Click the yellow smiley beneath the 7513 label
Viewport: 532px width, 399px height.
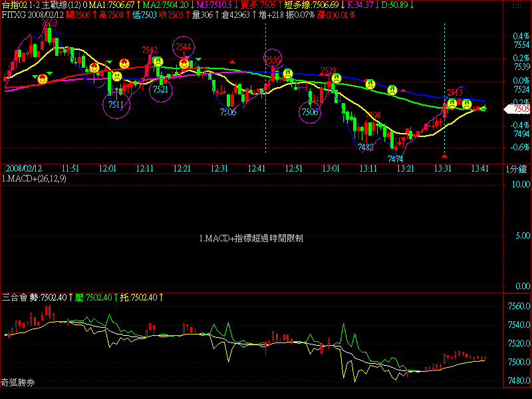pos(452,104)
